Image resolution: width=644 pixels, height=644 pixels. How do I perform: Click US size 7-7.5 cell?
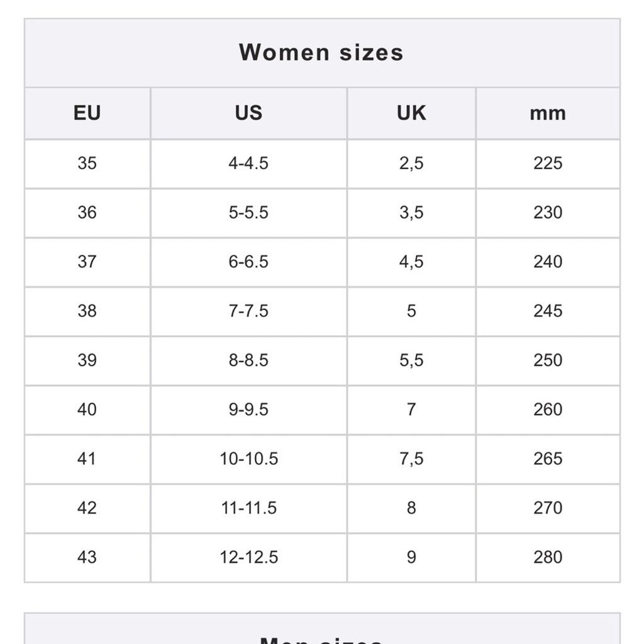click(x=249, y=311)
